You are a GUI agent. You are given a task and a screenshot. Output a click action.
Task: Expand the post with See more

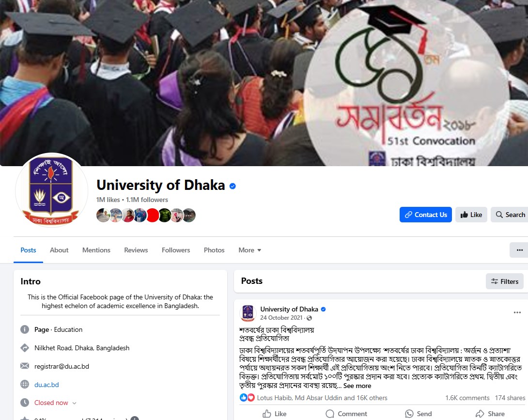point(357,386)
